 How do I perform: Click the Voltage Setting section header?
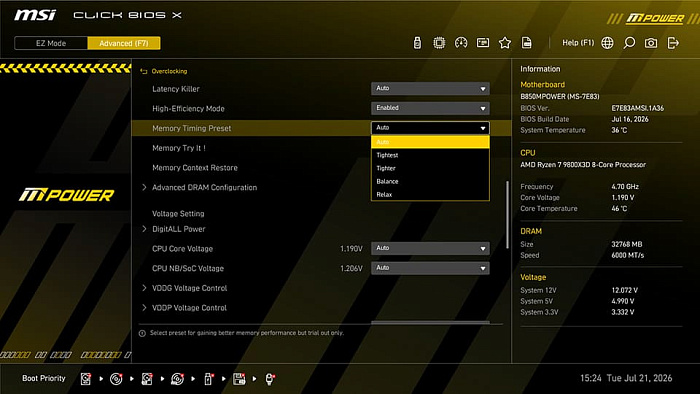(x=178, y=214)
